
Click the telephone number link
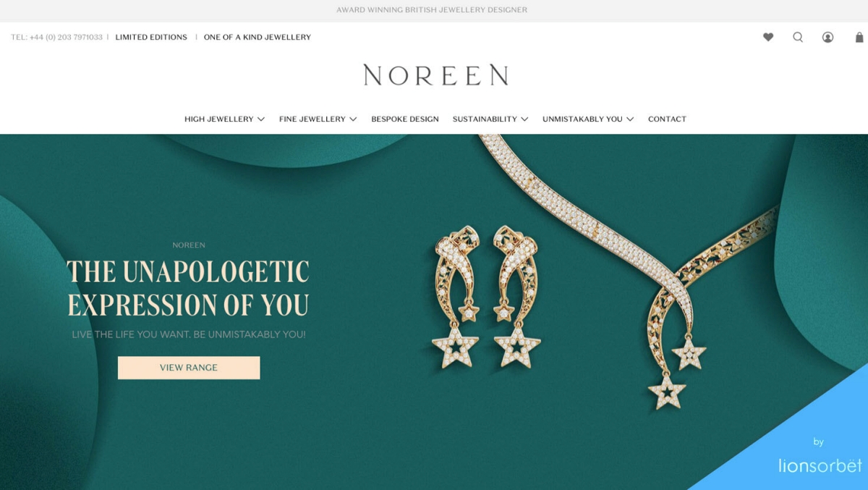coord(56,37)
